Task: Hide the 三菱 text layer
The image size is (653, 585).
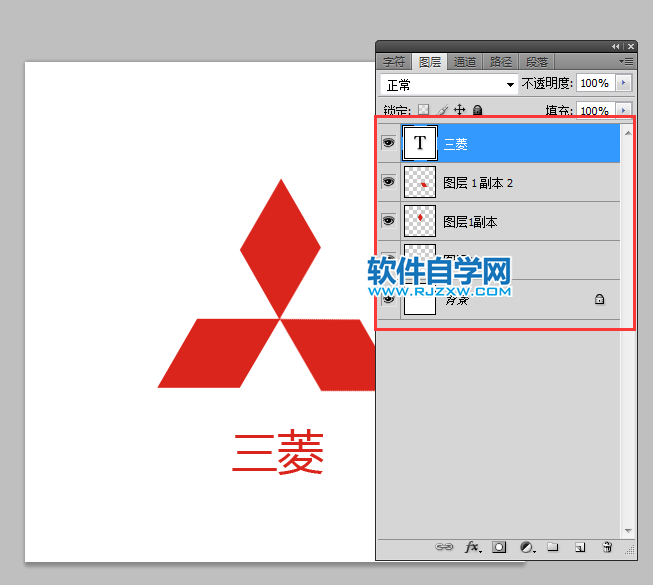Action: (388, 143)
